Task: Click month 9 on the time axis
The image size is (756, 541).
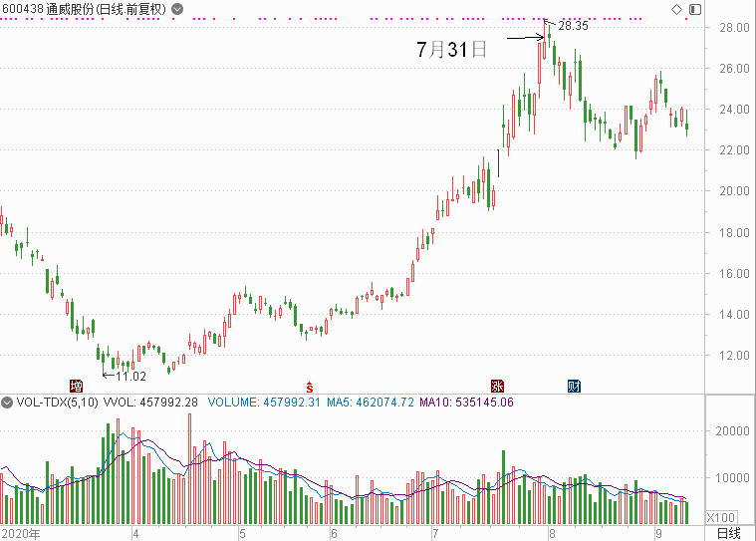Action: coord(658,534)
